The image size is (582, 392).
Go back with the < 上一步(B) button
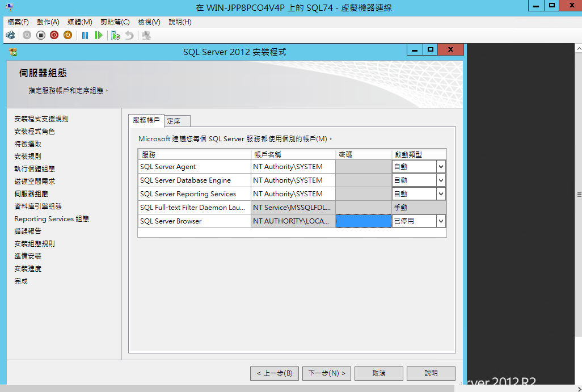(275, 373)
